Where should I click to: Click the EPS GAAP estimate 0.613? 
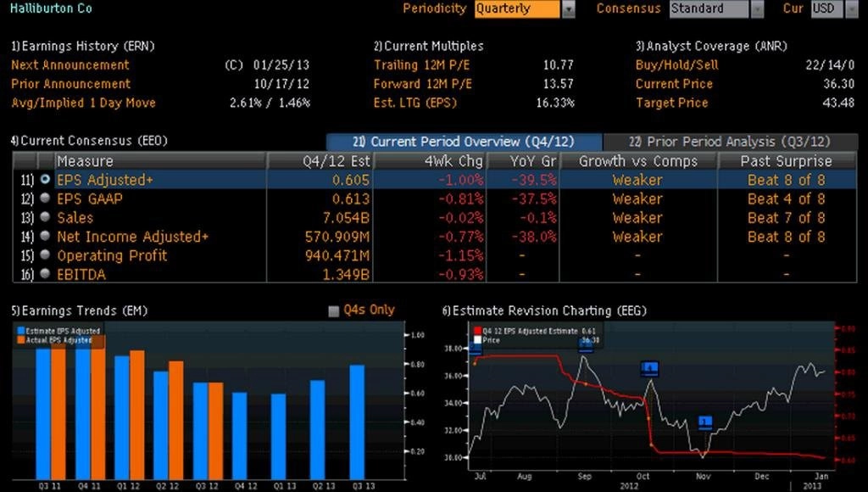point(351,198)
